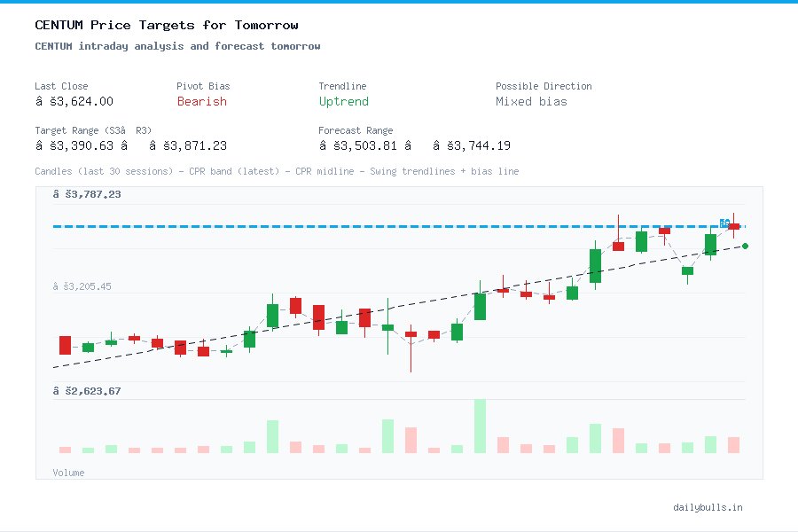Click the dailybulls.in site credit
The width and height of the screenshot is (798, 532).
coord(708,507)
